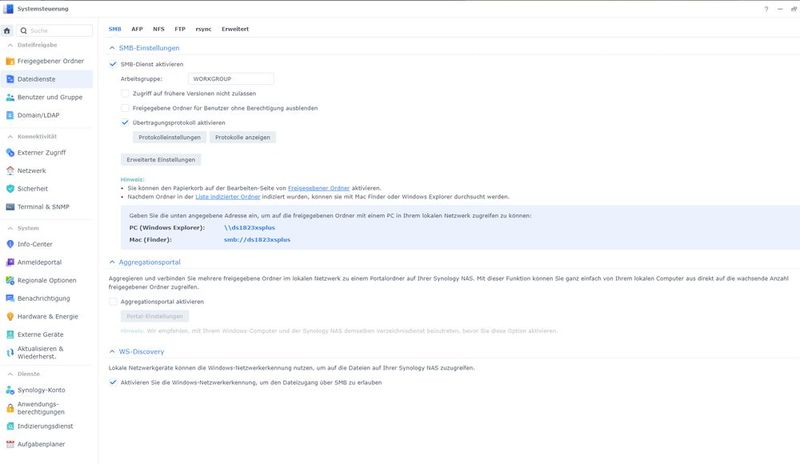
Task: Collapse Konnektivität sidebar group
Action: pyautogui.click(x=10, y=137)
